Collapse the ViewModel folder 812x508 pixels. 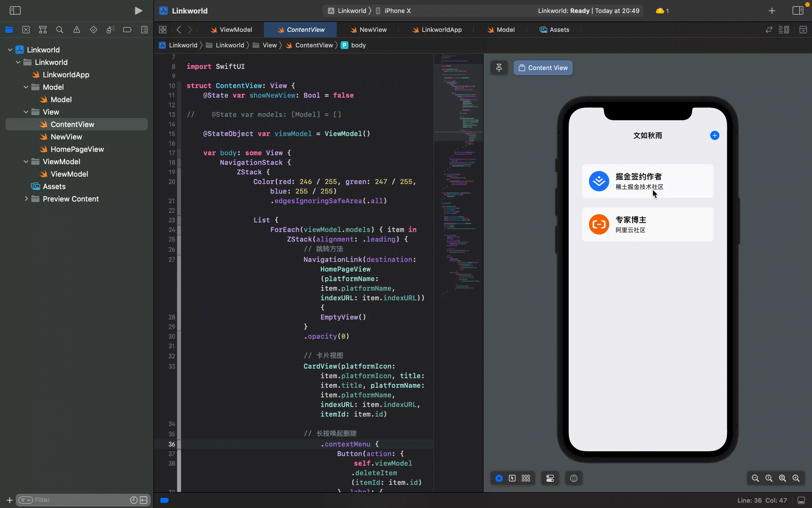(26, 162)
